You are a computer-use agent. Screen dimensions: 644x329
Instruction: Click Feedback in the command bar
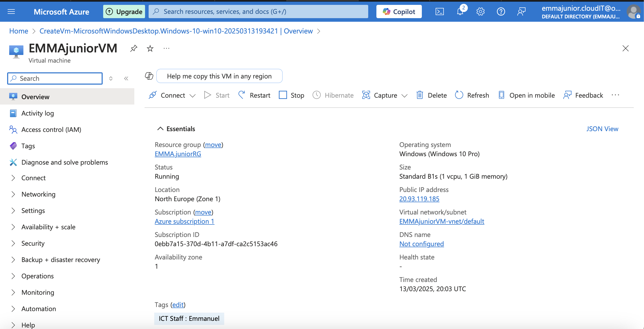[x=583, y=95]
